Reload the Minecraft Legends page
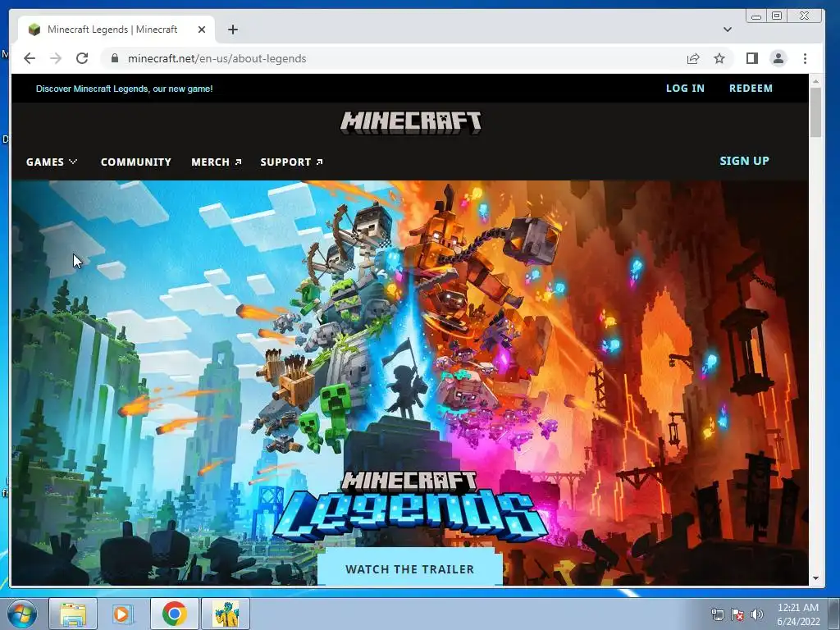This screenshot has width=840, height=630. click(x=82, y=58)
